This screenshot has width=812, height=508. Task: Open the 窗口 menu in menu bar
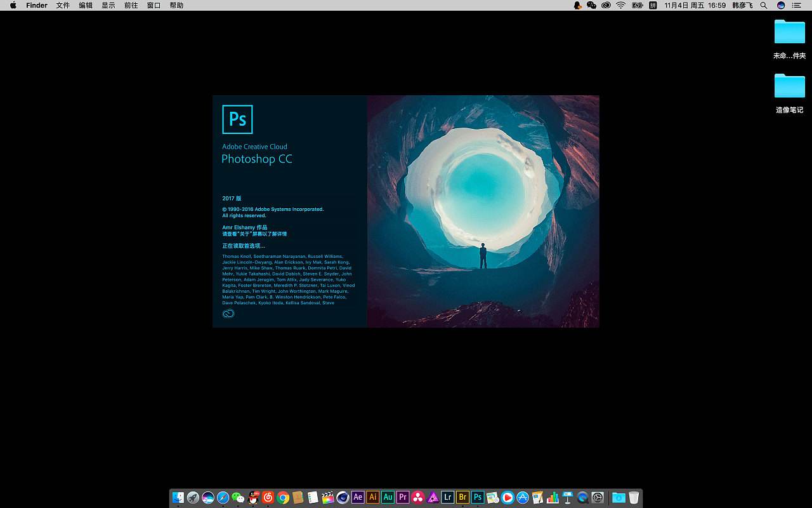[x=154, y=5]
